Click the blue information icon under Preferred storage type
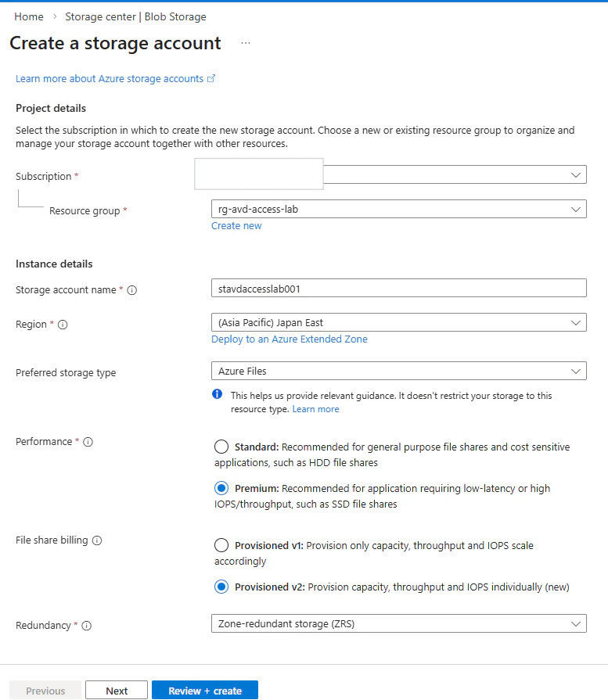 (217, 393)
